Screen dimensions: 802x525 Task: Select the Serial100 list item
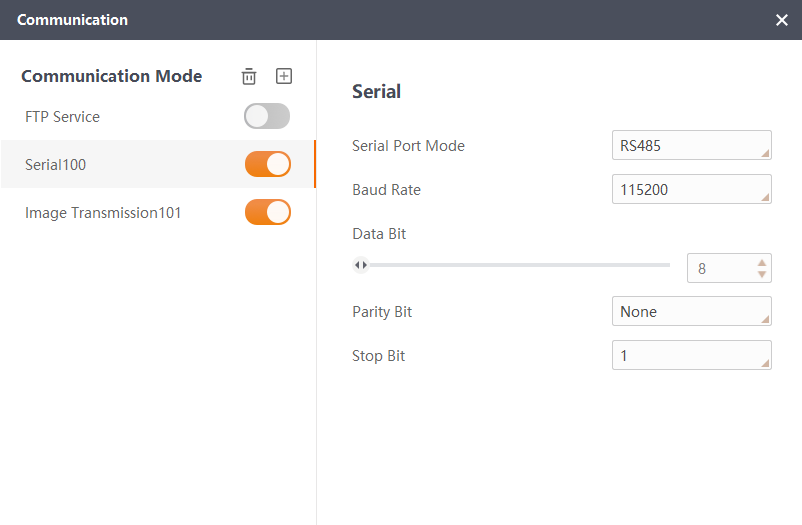pyautogui.click(x=158, y=164)
